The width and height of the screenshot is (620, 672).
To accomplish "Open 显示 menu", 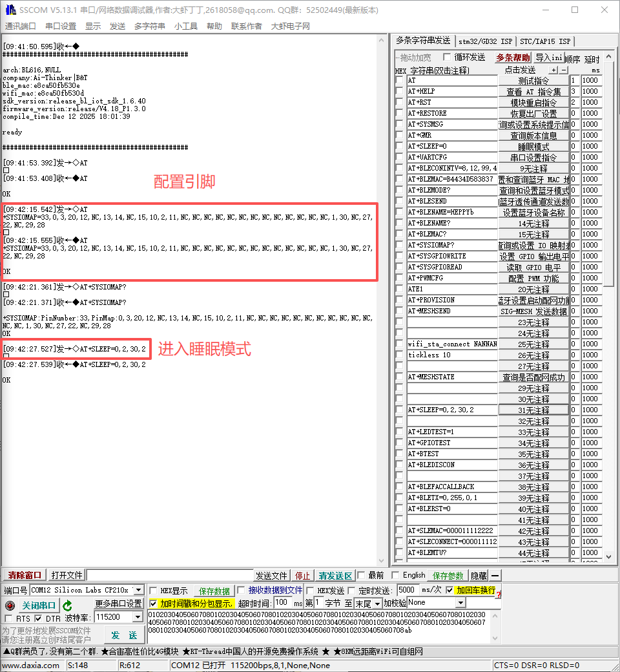I will point(93,26).
